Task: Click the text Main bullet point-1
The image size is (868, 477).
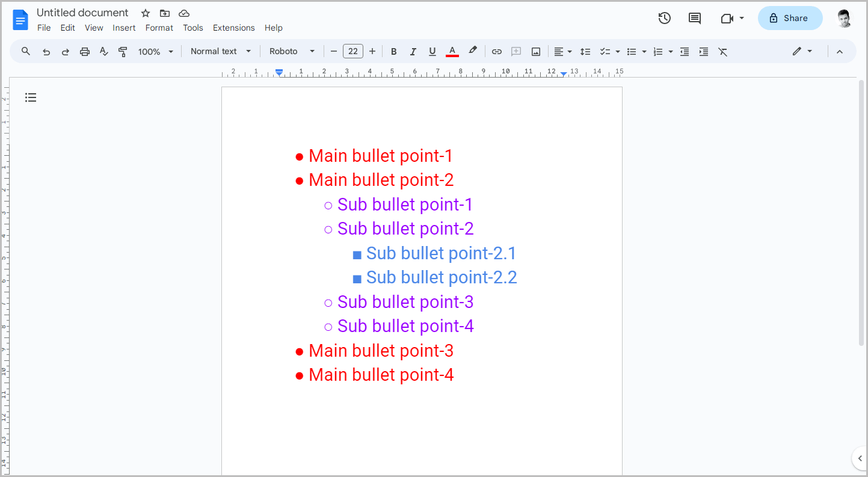Action: [380, 156]
